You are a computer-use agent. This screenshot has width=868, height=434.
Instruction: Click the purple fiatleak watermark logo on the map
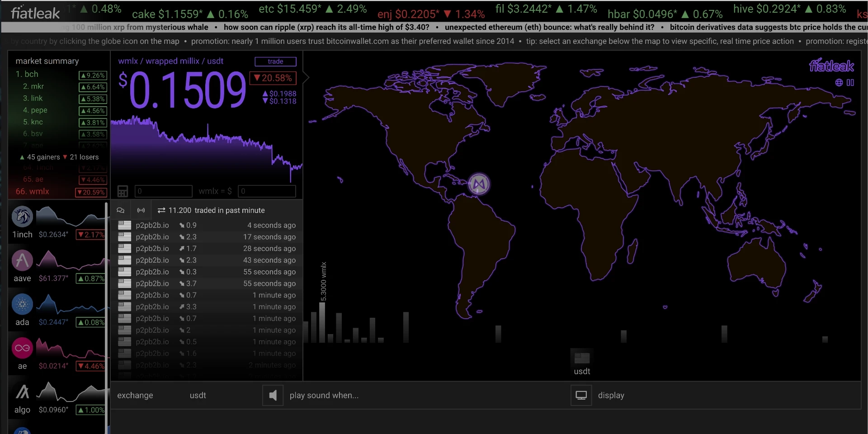pos(831,66)
